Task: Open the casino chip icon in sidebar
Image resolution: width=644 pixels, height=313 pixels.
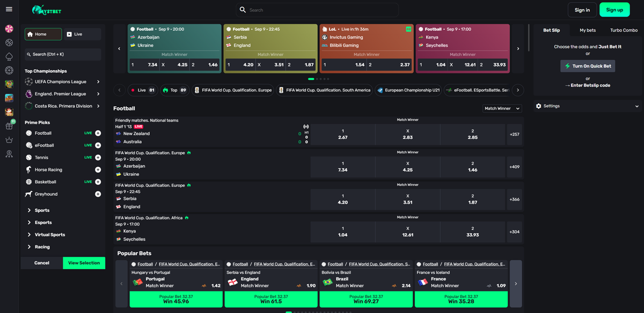Action: click(x=9, y=70)
